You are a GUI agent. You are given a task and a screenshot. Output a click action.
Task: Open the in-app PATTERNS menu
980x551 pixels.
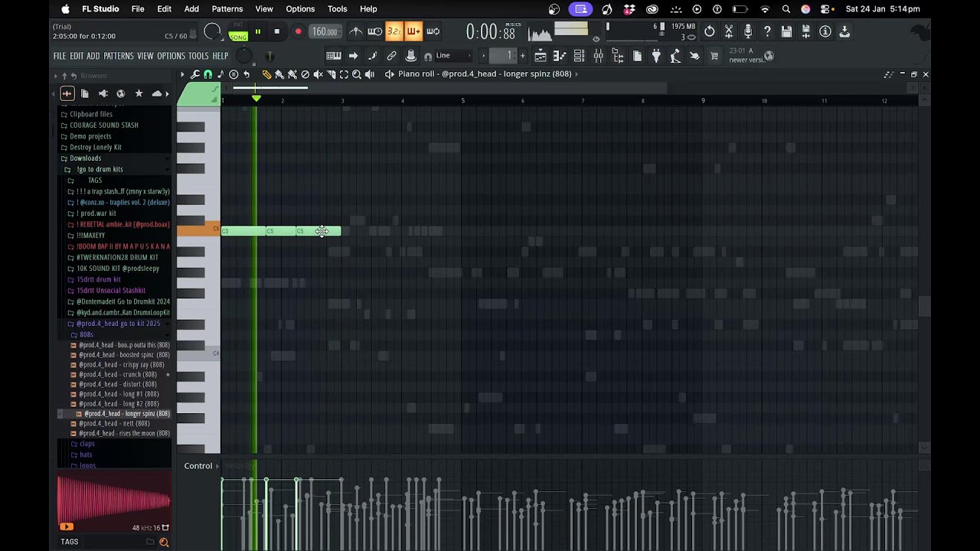point(119,56)
